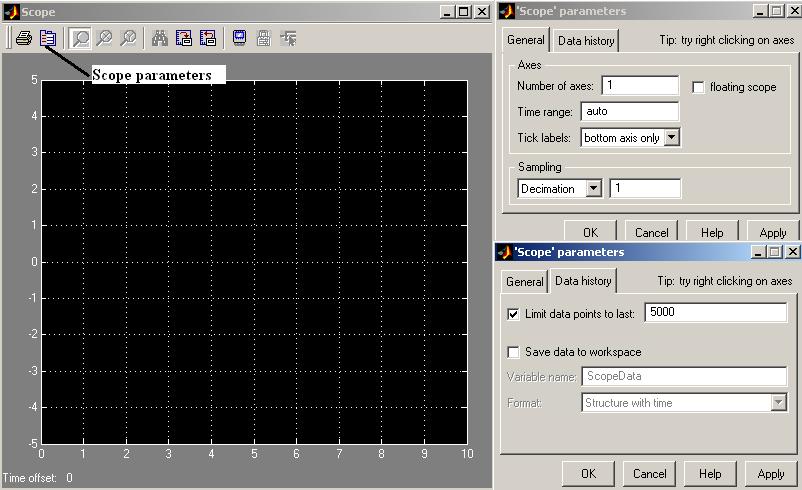Screen dimensions: 802x490
Task: Click the Decimation value field
Action: 645,188
